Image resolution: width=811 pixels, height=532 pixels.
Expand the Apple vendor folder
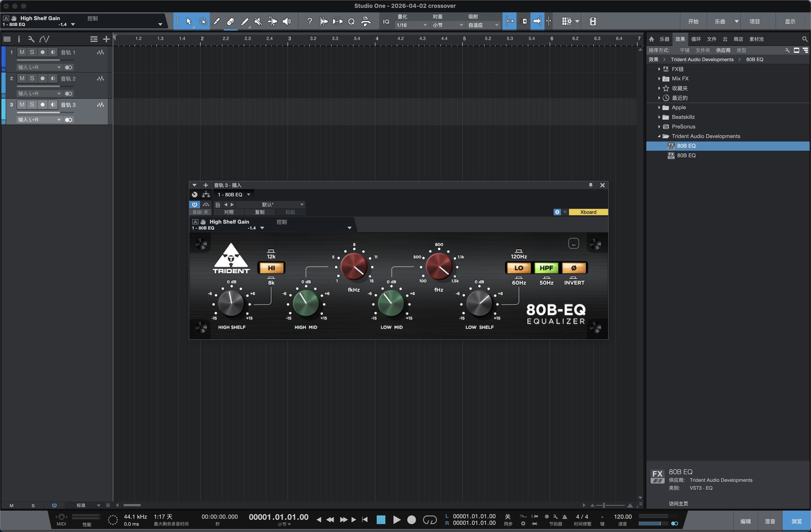[x=659, y=108]
